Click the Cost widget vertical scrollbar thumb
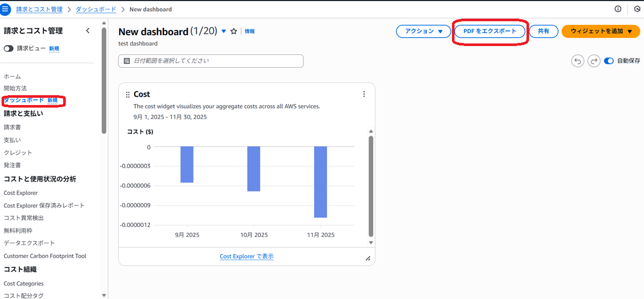The height and width of the screenshot is (299, 644). point(371,186)
